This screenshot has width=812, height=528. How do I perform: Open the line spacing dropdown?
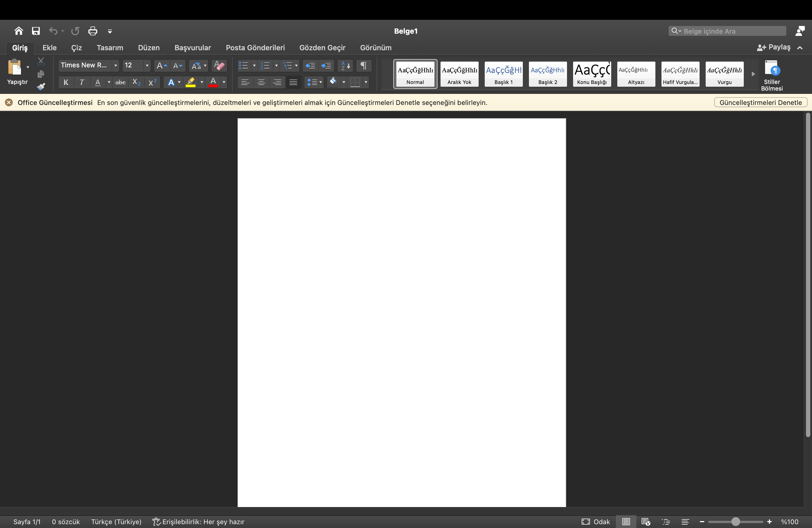[314, 82]
